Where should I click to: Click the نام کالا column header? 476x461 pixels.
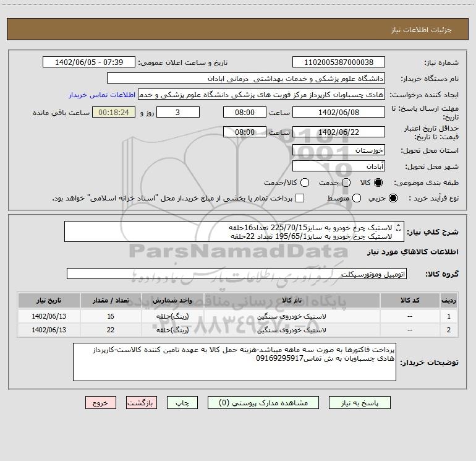coord(292,300)
